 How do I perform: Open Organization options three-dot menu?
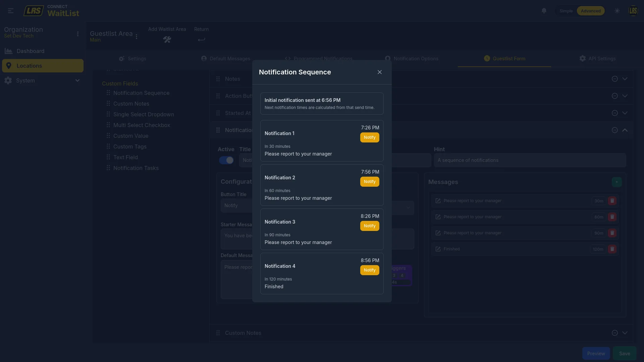pos(78,34)
